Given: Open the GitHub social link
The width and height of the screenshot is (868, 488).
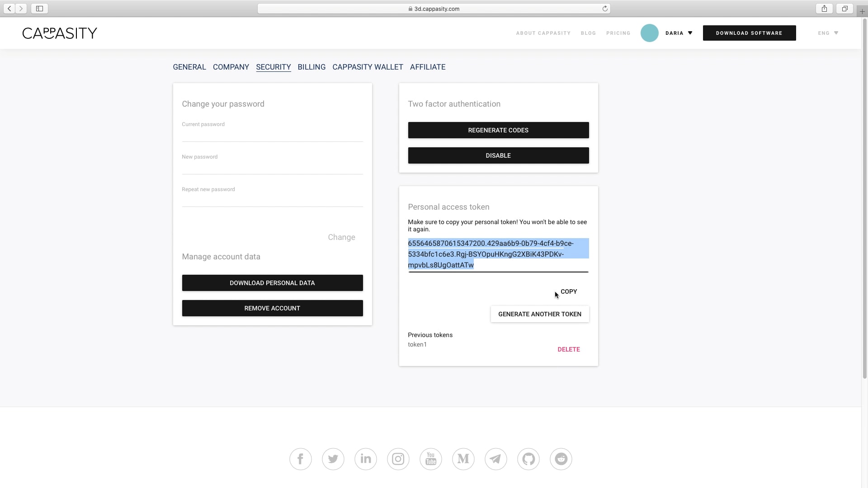Looking at the screenshot, I should (x=528, y=459).
